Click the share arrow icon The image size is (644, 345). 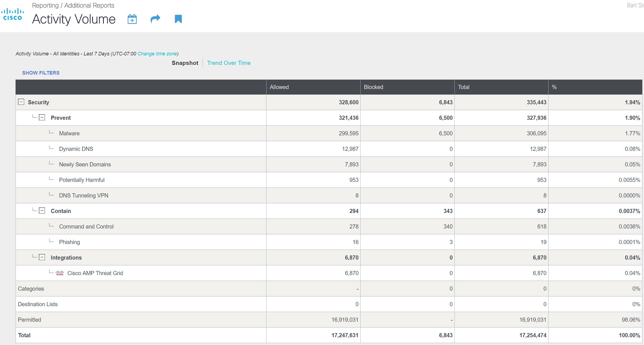click(155, 19)
